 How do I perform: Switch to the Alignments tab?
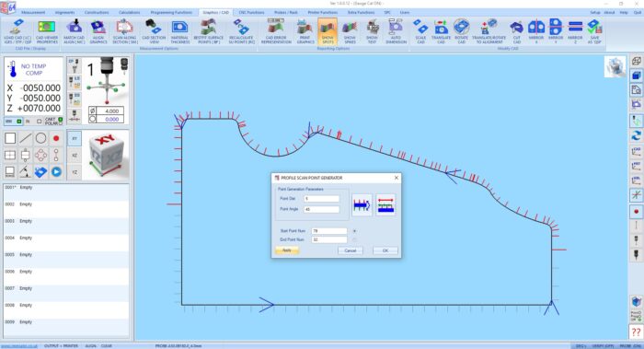click(x=65, y=12)
